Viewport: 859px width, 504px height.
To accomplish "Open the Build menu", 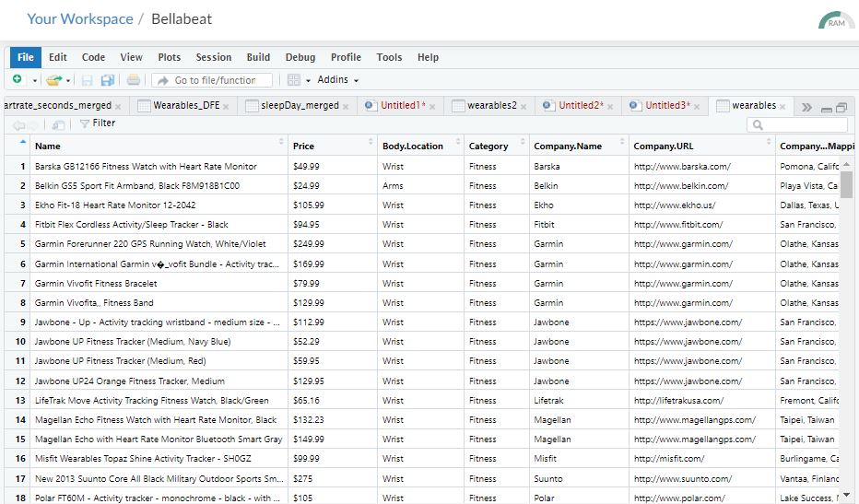I will [x=259, y=57].
